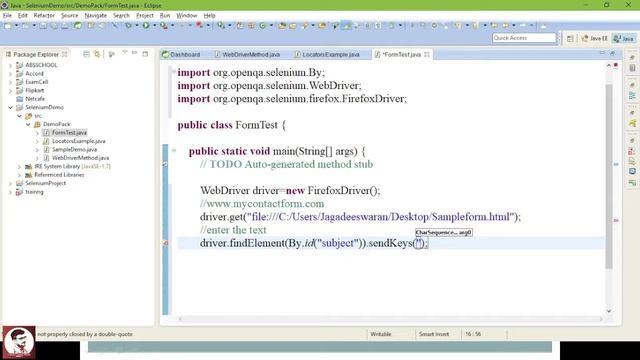Click the error marker beside sendKeys line

[x=165, y=243]
